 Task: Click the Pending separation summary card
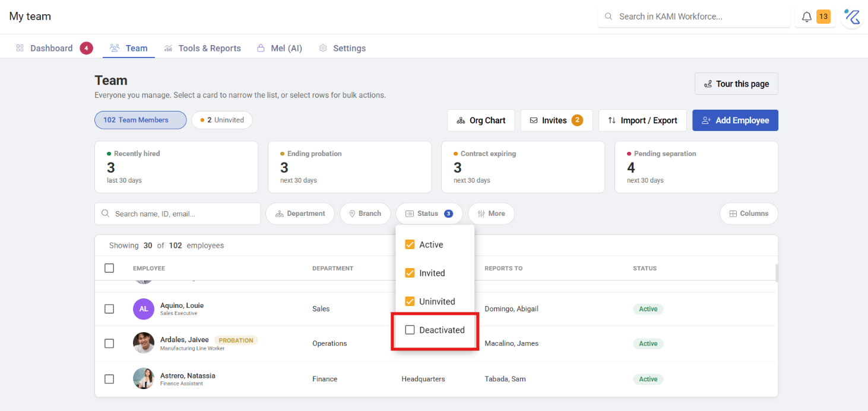point(696,167)
